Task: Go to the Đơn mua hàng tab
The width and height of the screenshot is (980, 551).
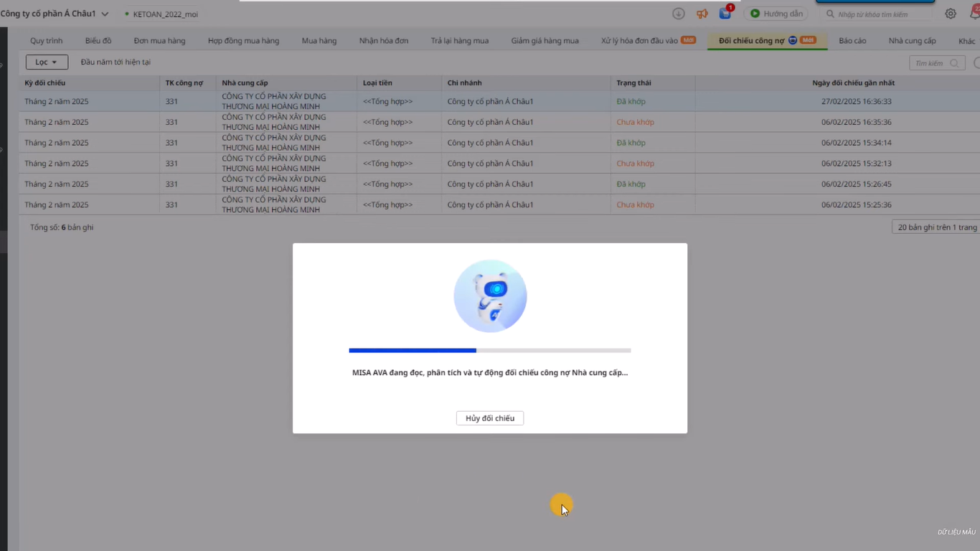Action: pos(159,41)
